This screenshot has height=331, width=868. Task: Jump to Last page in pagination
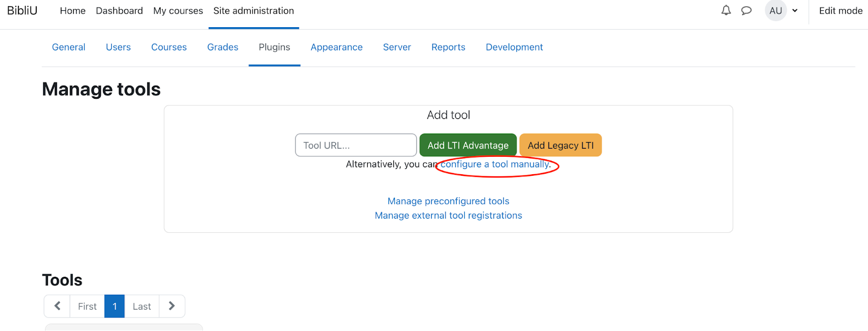click(142, 306)
